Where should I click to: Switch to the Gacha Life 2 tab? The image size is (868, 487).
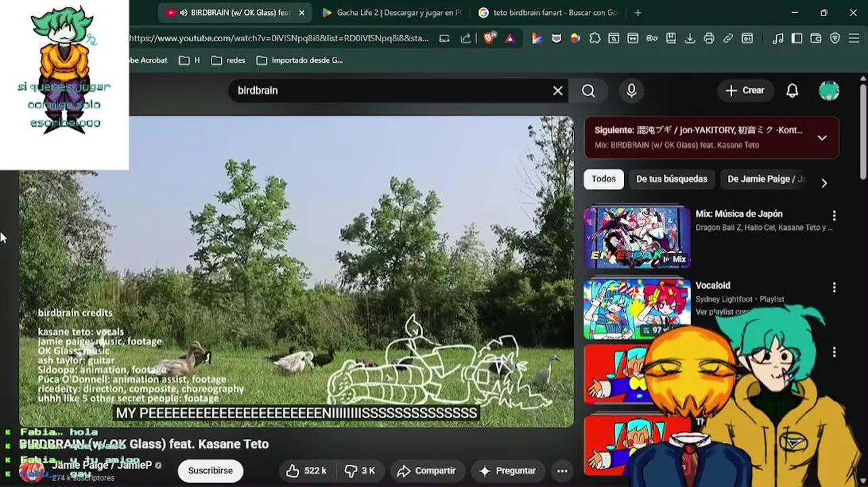pos(392,13)
